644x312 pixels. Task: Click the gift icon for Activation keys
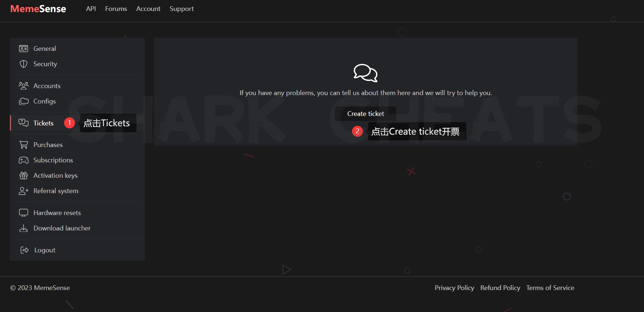click(23, 176)
